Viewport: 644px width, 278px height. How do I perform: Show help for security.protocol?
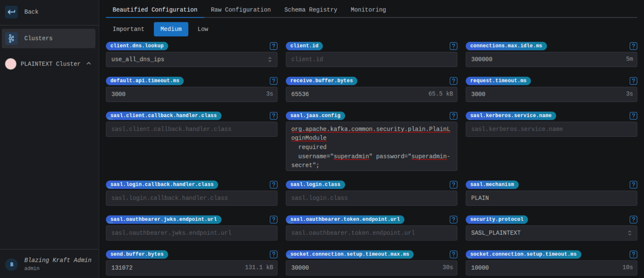(634, 220)
